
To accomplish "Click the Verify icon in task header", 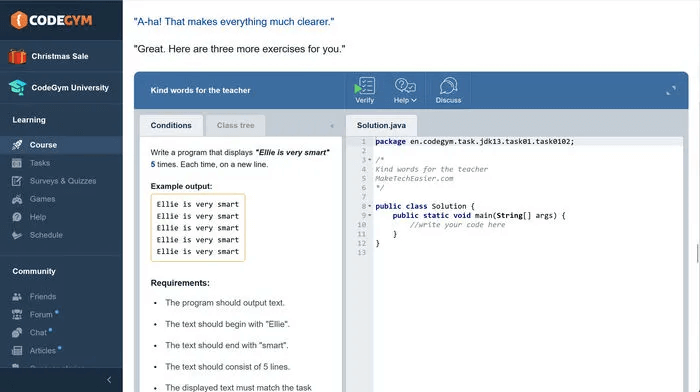I will 365,86.
